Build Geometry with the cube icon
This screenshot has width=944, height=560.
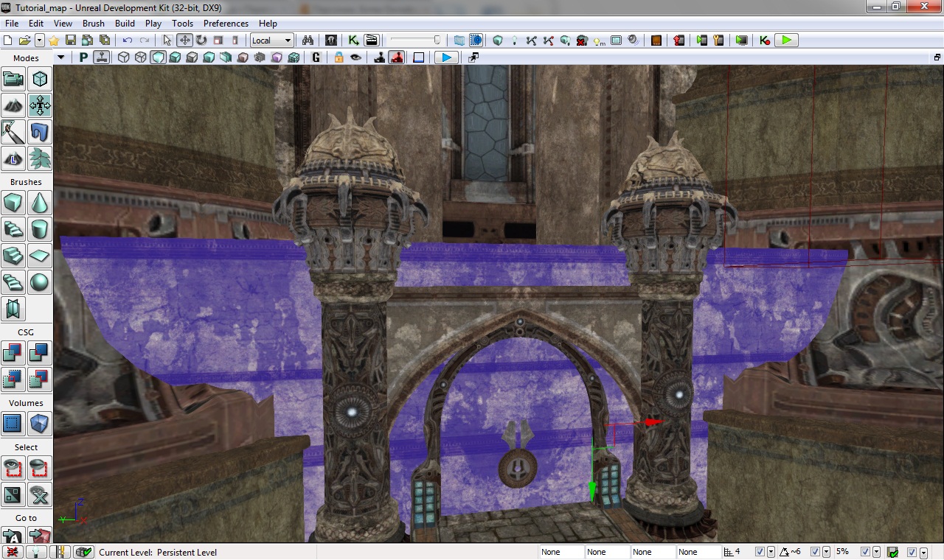[x=498, y=41]
